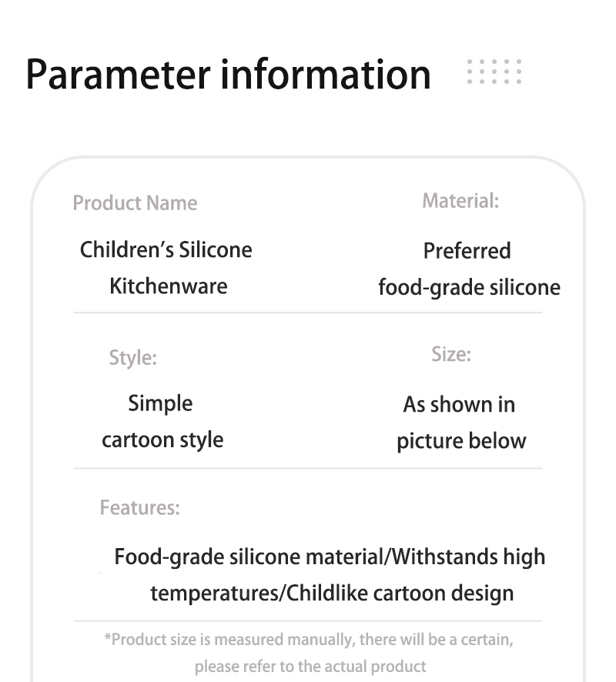Click "please refer to the actual product"

pos(310,666)
